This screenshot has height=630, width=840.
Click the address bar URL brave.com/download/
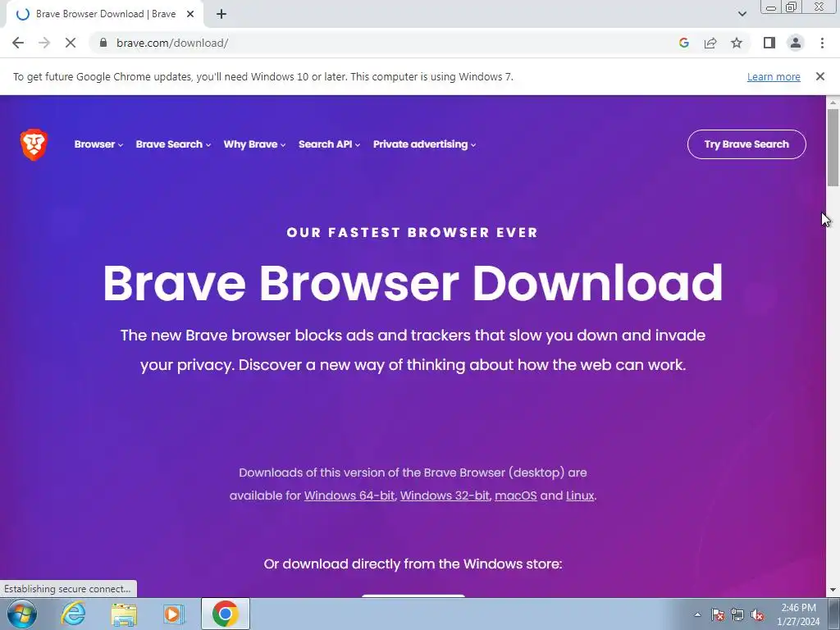(x=172, y=43)
